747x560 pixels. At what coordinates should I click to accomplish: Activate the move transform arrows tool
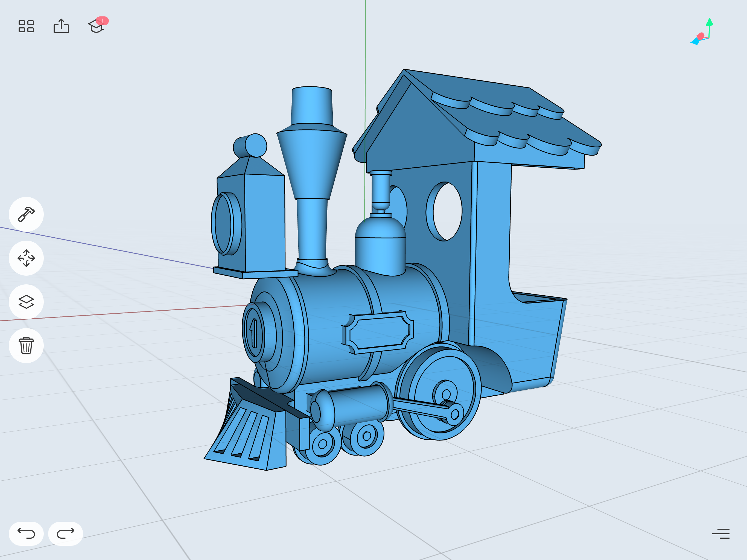pyautogui.click(x=26, y=258)
